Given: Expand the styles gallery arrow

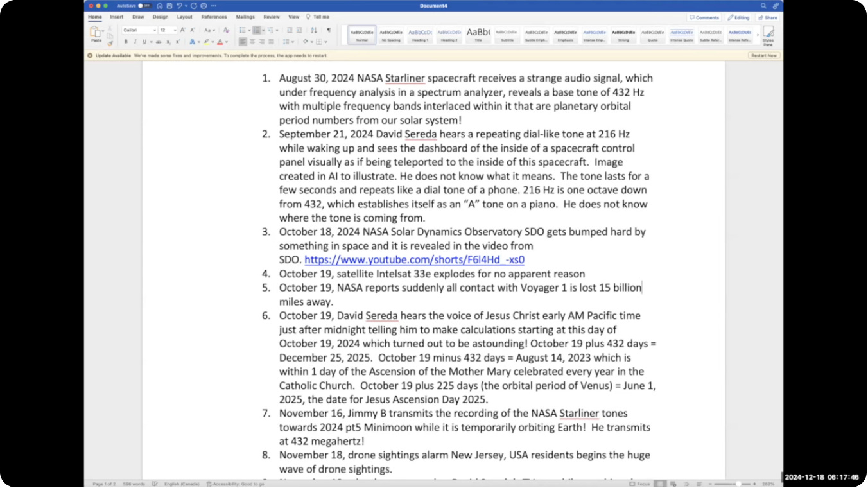Looking at the screenshot, I should (758, 35).
